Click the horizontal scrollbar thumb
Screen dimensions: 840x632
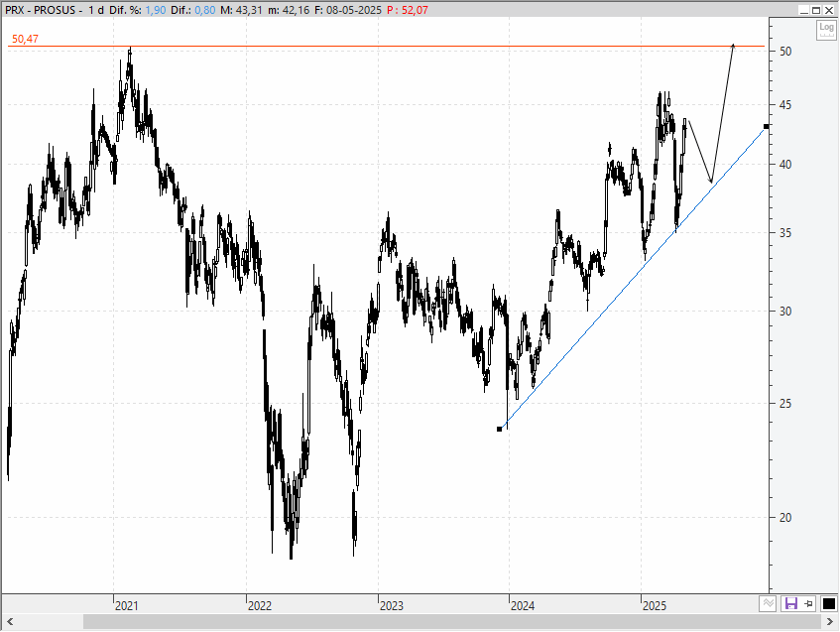click(452, 622)
